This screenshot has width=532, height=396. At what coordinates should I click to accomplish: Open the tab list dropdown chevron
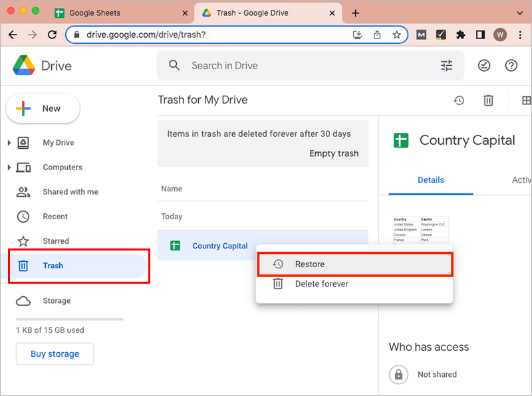coord(519,13)
